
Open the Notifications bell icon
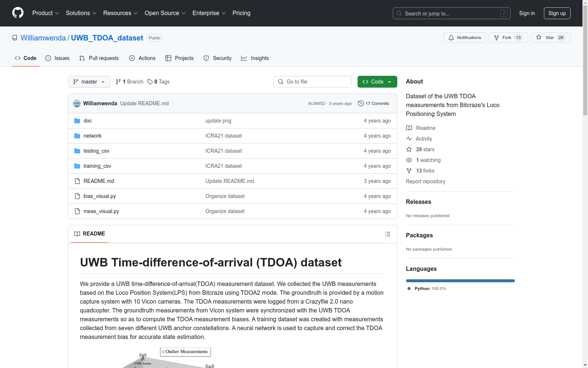[x=451, y=37]
